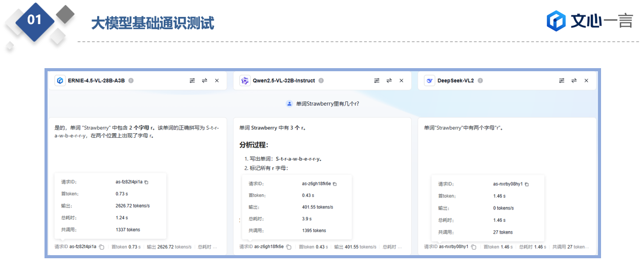Click swap model icon in Qwen2.5 panel
Image resolution: width=644 pixels, height=269 pixels.
pyautogui.click(x=389, y=80)
